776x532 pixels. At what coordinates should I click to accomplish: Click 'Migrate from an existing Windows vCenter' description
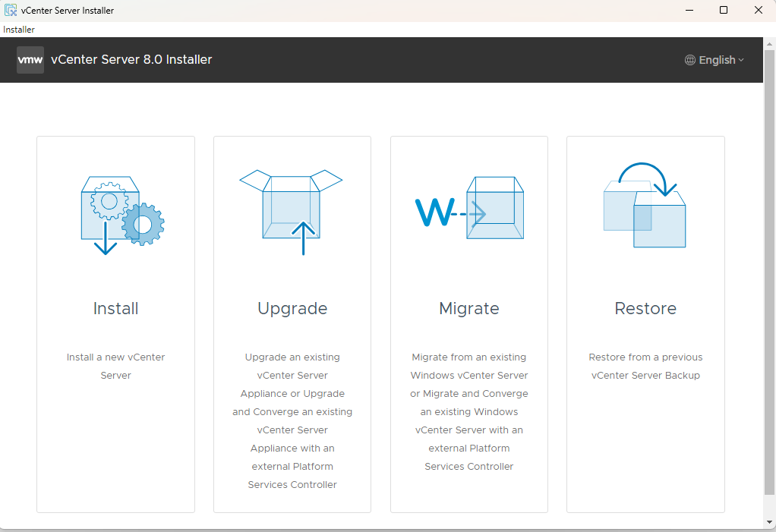pyautogui.click(x=469, y=411)
